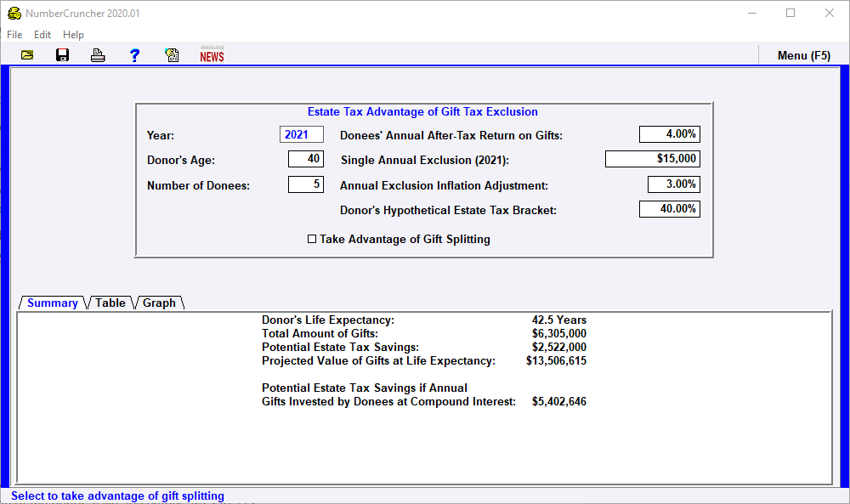The height and width of the screenshot is (504, 850).
Task: Switch to the Graph tab
Action: coord(159,303)
